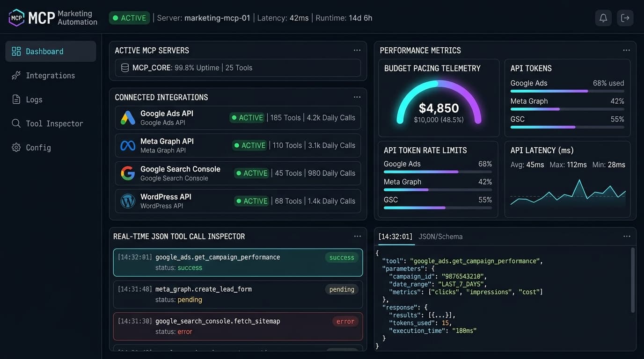644x359 pixels.
Task: Click the $4,850 budget value
Action: (x=439, y=108)
